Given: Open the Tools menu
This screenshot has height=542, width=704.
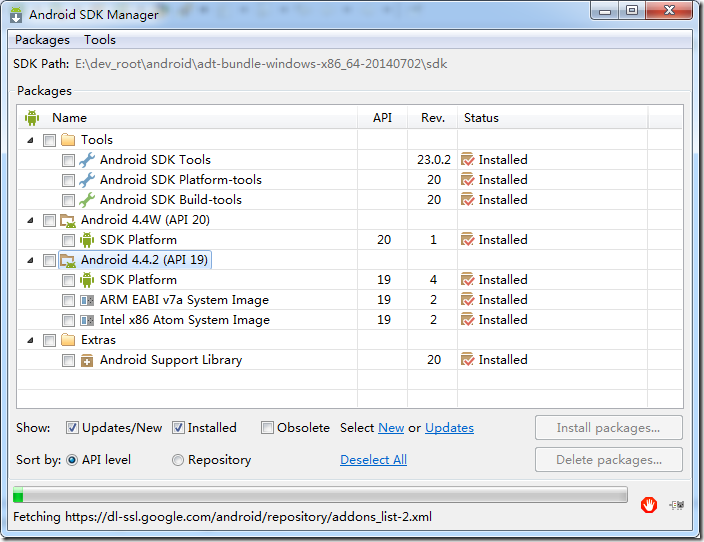Looking at the screenshot, I should coord(100,40).
